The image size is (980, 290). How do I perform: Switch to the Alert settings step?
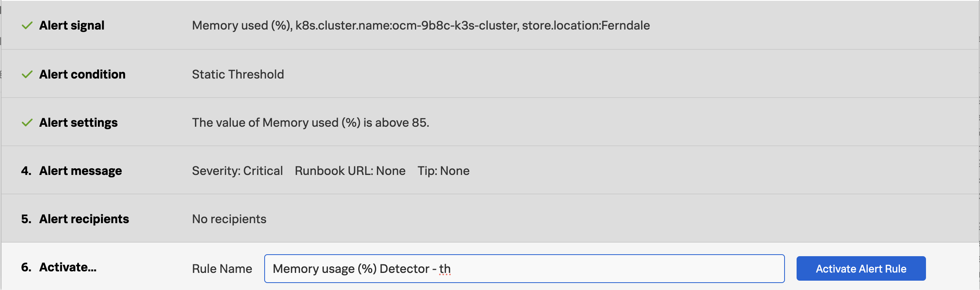[x=78, y=123]
